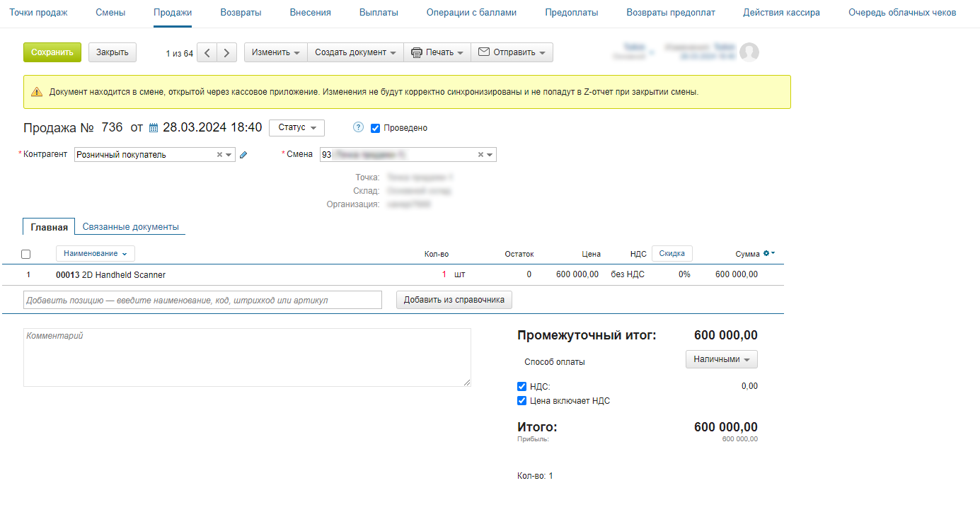The image size is (980, 524).
Task: Click the Добавить позицию input field
Action: coord(202,300)
